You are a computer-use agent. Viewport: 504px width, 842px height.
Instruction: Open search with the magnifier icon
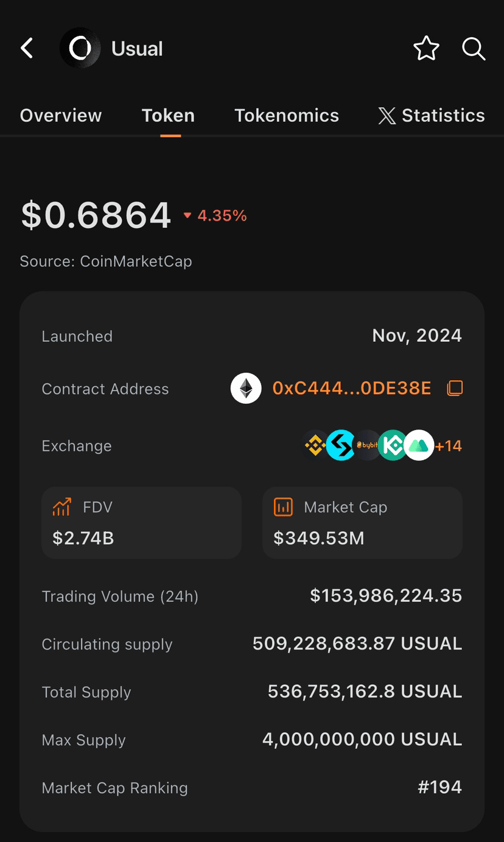click(473, 48)
